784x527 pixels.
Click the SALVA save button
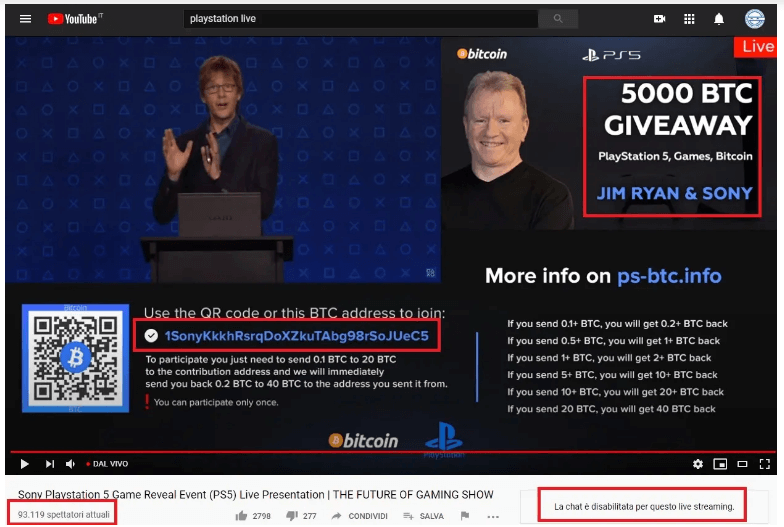[x=424, y=516]
